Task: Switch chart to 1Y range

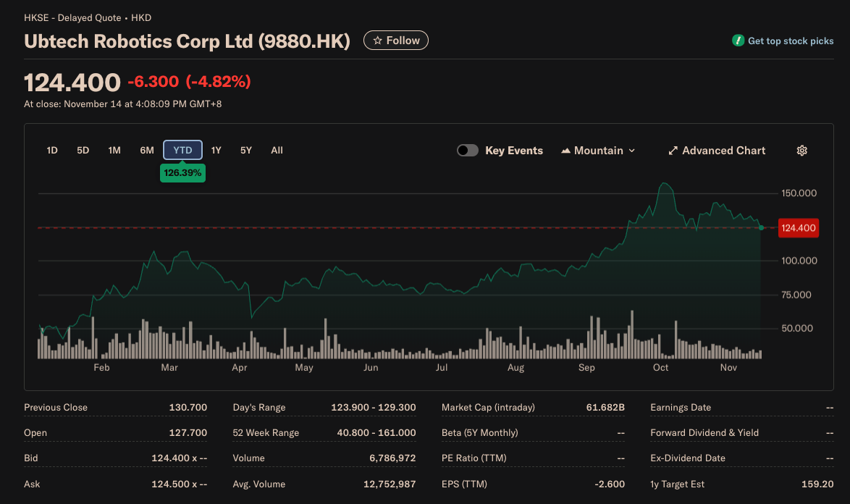Action: coord(216,151)
